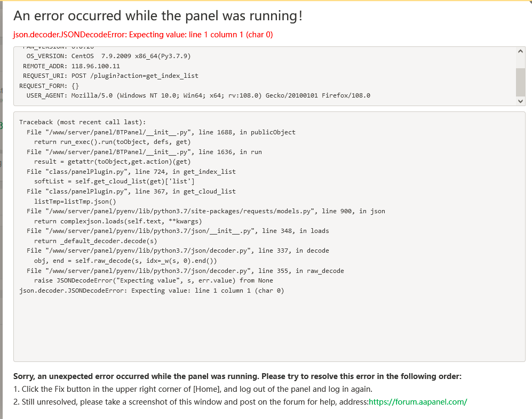This screenshot has height=419, width=532.
Task: Click the request info scrollbar thumb
Action: (521, 81)
